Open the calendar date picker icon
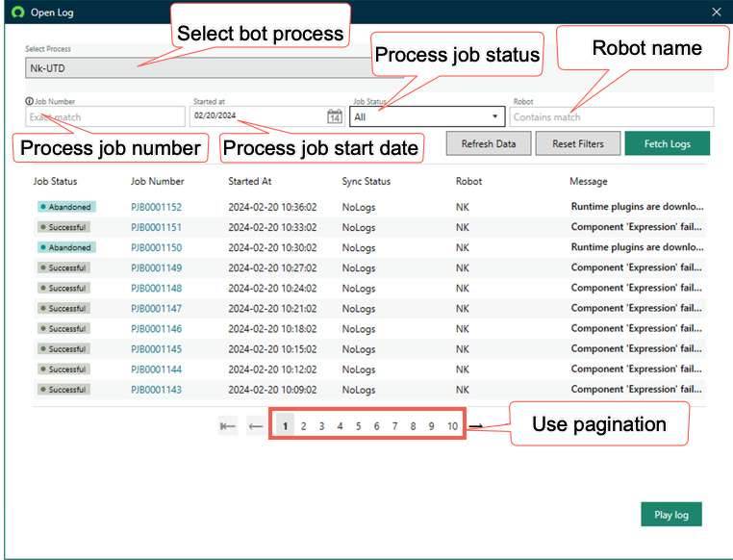 [x=334, y=116]
